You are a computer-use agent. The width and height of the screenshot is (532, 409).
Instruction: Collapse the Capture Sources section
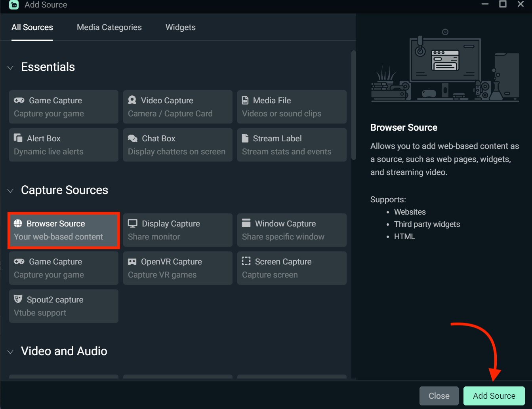point(10,190)
